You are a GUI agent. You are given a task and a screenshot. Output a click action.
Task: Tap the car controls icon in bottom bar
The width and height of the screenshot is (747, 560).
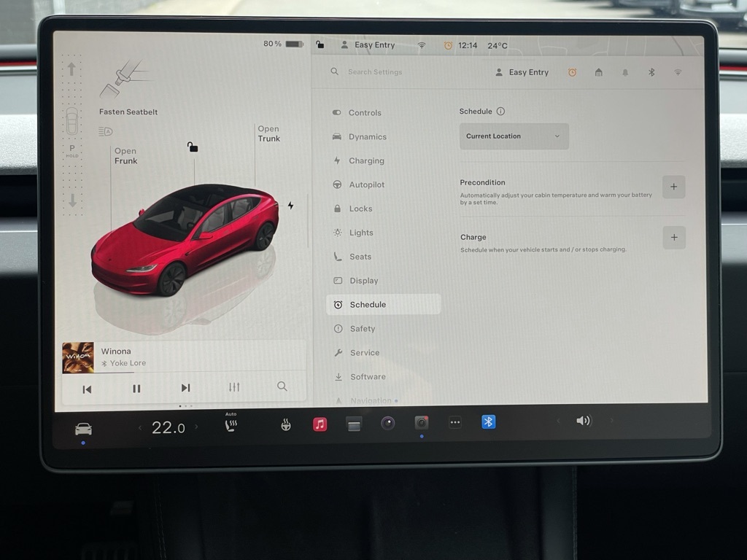click(84, 429)
